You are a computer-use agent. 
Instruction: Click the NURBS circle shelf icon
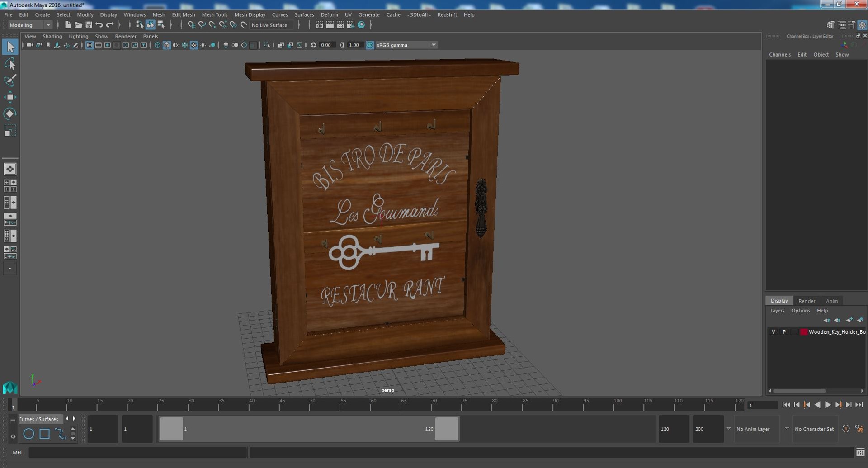coord(28,434)
